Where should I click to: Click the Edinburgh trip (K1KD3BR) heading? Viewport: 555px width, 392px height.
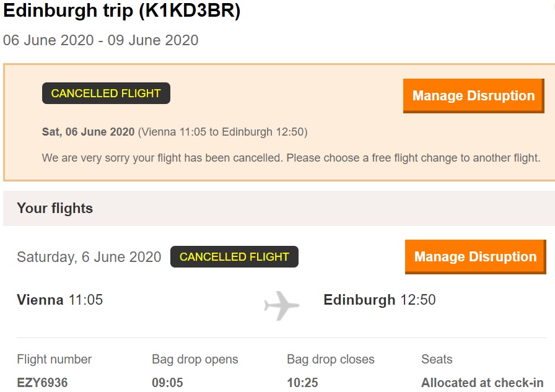coord(121,12)
